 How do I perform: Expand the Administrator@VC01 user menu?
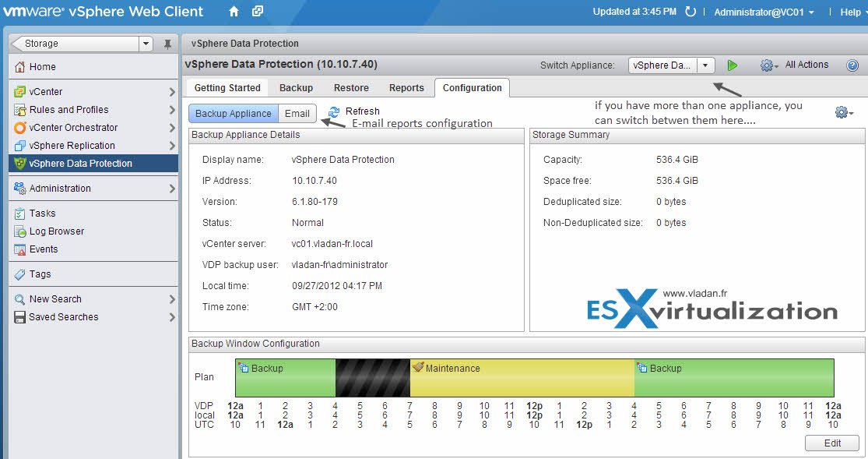coord(764,12)
